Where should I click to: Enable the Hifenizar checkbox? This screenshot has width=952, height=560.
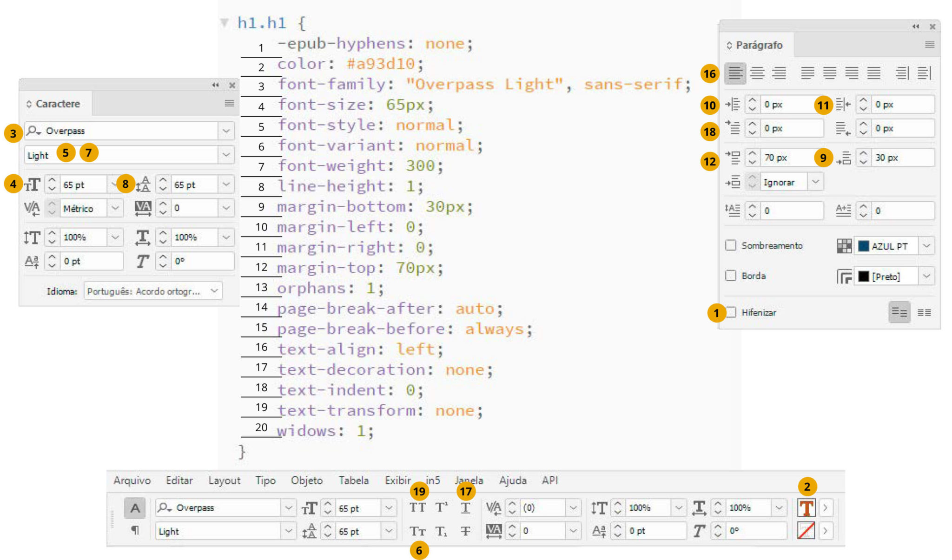click(732, 312)
